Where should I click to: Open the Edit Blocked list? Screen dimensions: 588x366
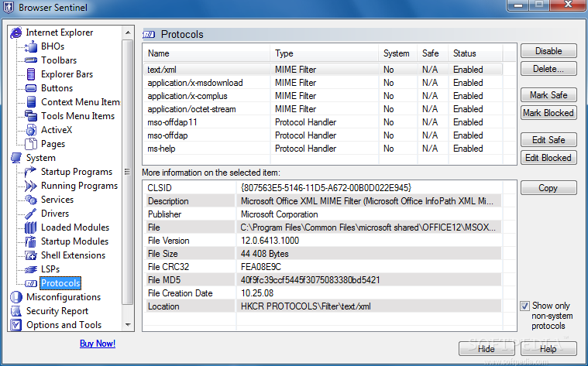(x=548, y=158)
